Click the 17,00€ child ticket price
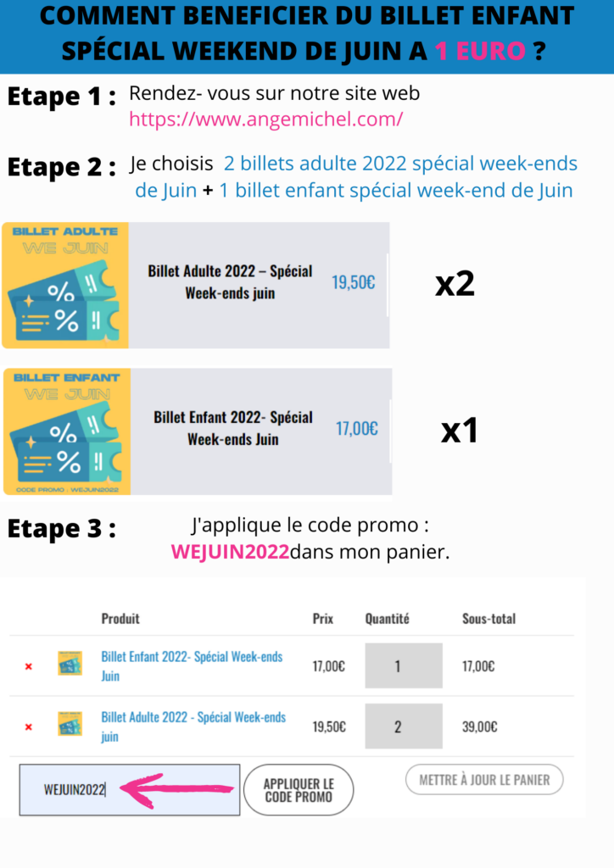This screenshot has width=614, height=868. tap(357, 428)
